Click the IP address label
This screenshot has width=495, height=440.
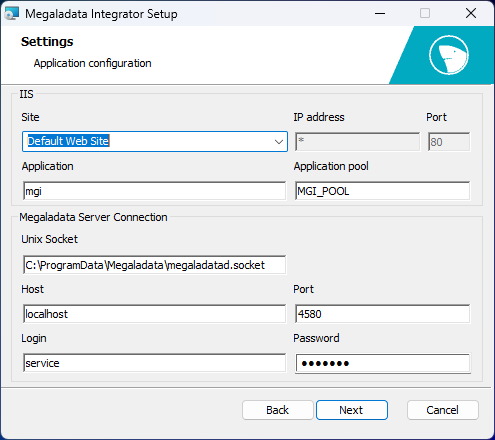coord(319,117)
